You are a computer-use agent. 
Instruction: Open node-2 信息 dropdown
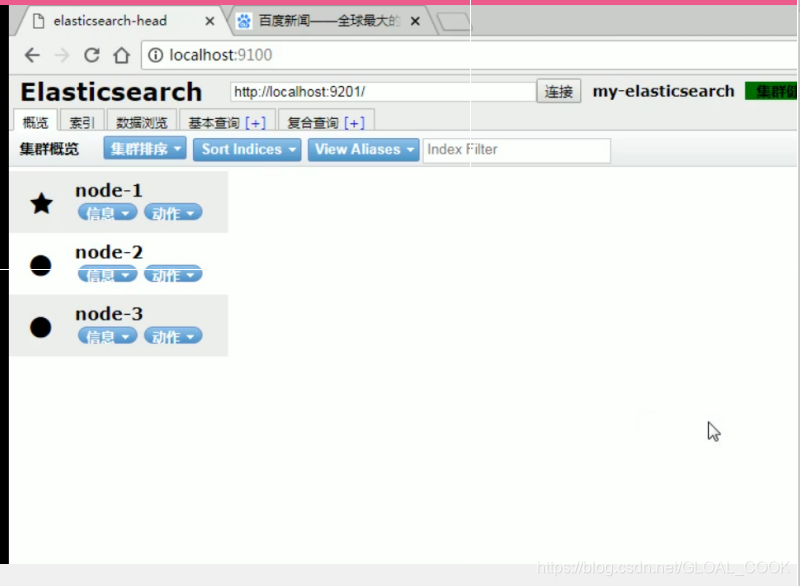(x=108, y=274)
